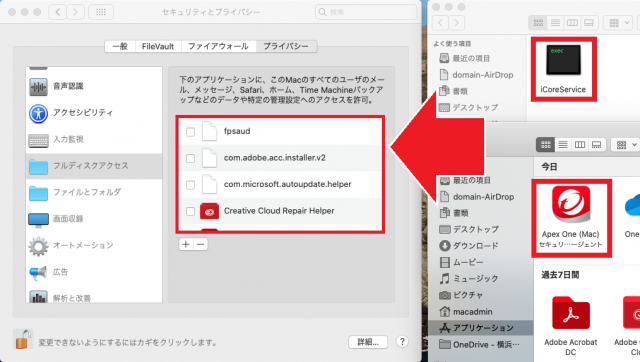Enable com.microsoft.autoupdate.helper checkbox
640x362 pixels.
pyautogui.click(x=190, y=185)
